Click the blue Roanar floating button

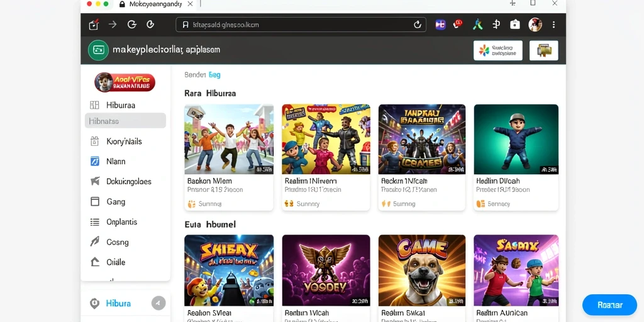pyautogui.click(x=609, y=305)
